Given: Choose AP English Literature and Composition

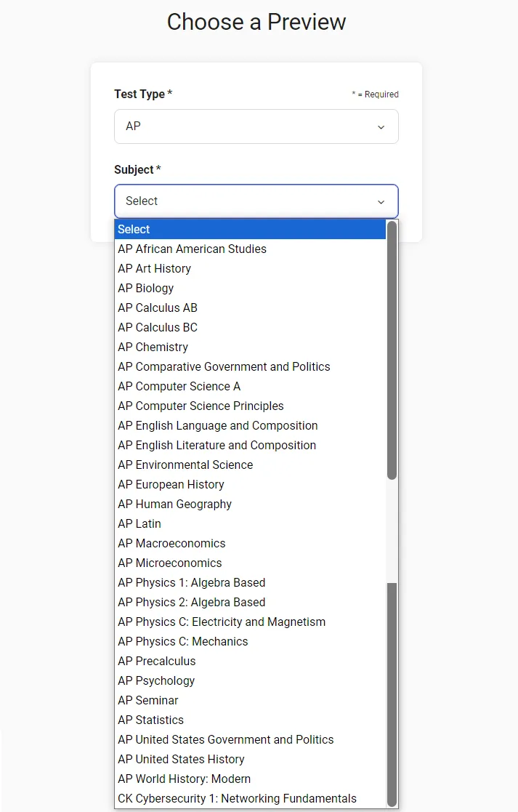Looking at the screenshot, I should coord(217,445).
